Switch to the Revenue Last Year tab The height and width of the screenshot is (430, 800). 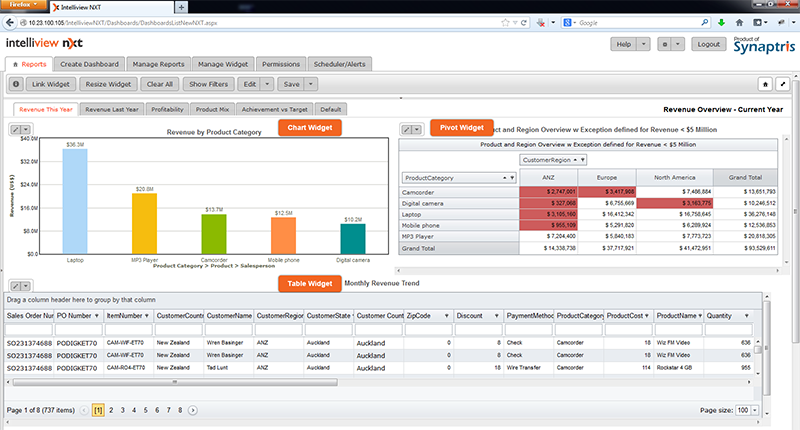point(112,108)
